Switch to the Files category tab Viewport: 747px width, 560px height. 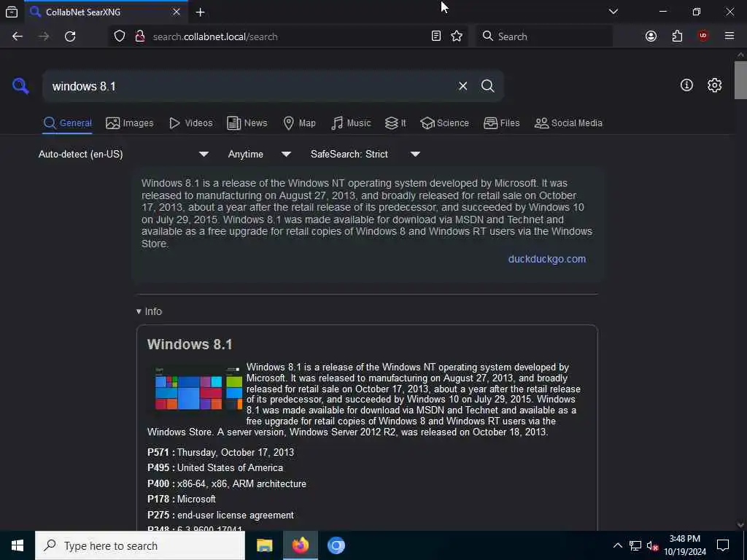tap(501, 122)
